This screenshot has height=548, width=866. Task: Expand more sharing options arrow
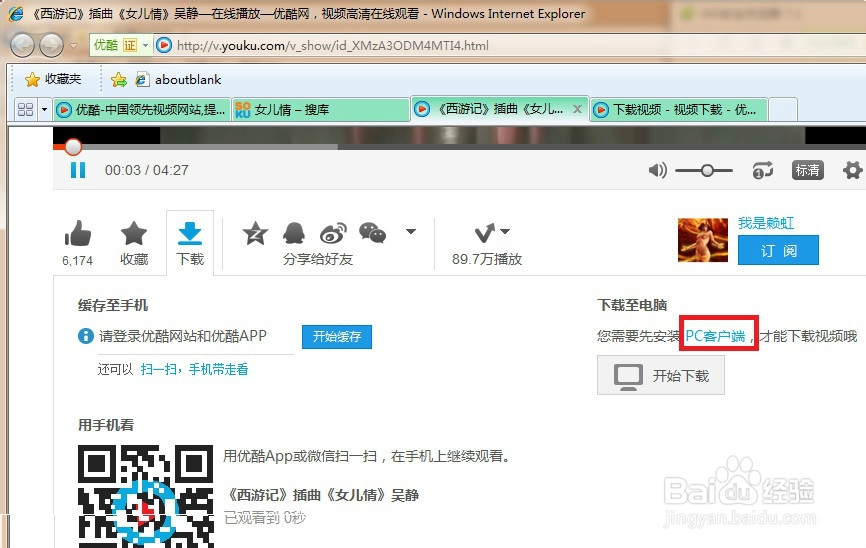(411, 231)
